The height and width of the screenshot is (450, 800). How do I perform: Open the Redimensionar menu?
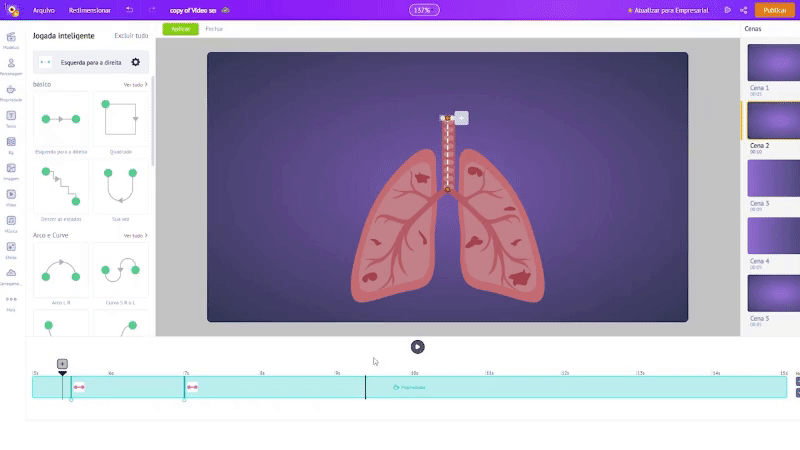(x=90, y=9)
